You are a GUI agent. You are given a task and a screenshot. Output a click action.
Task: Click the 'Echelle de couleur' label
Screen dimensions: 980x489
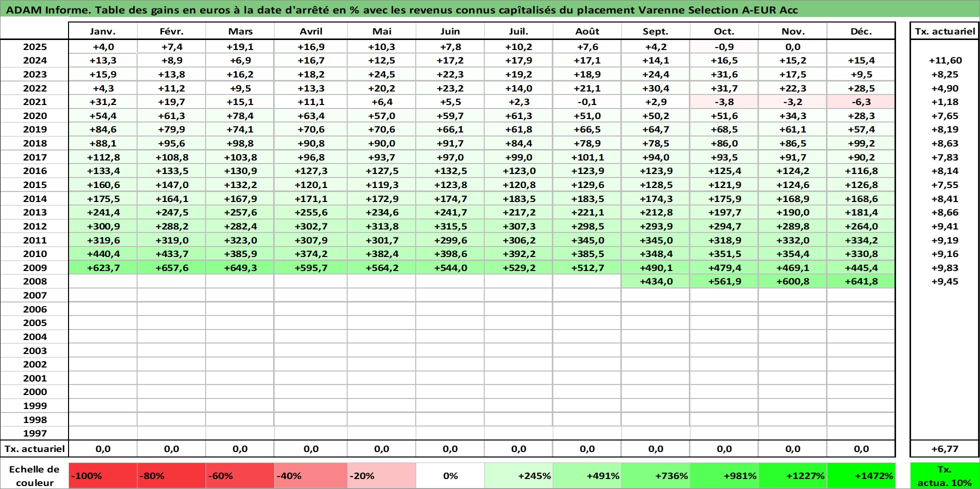point(35,475)
